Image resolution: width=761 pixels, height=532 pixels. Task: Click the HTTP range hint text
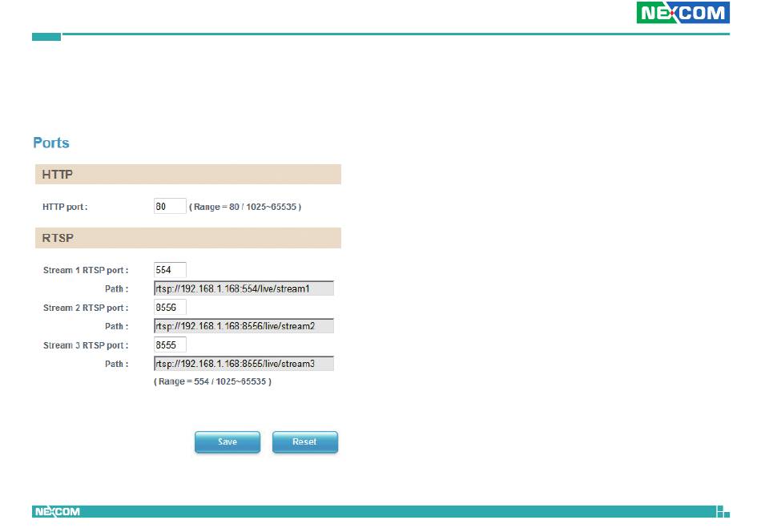coord(245,207)
